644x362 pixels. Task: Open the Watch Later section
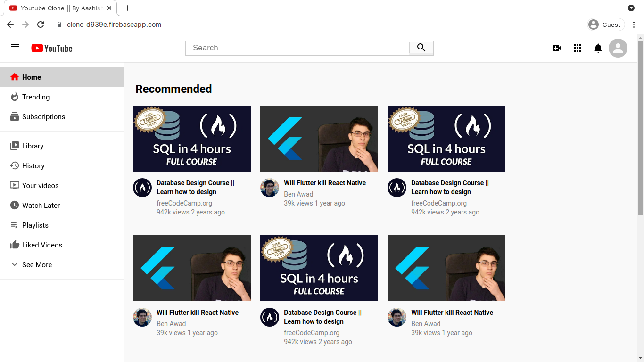tap(41, 205)
